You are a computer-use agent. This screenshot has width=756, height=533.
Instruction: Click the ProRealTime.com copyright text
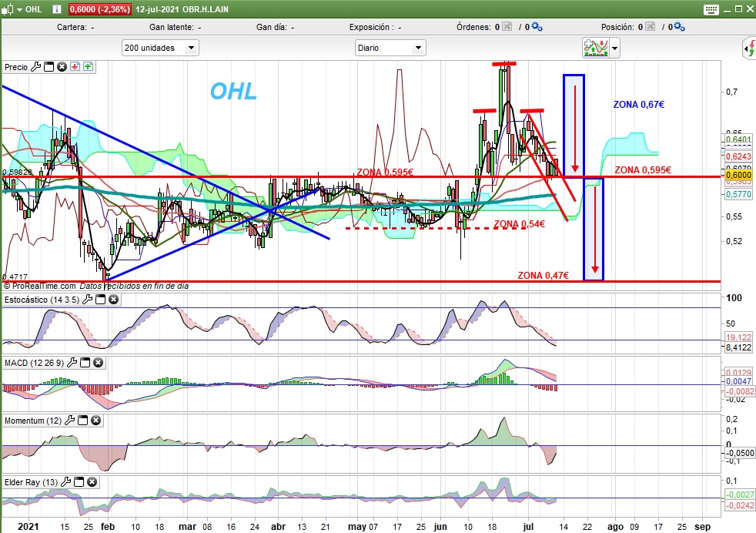[x=39, y=286]
